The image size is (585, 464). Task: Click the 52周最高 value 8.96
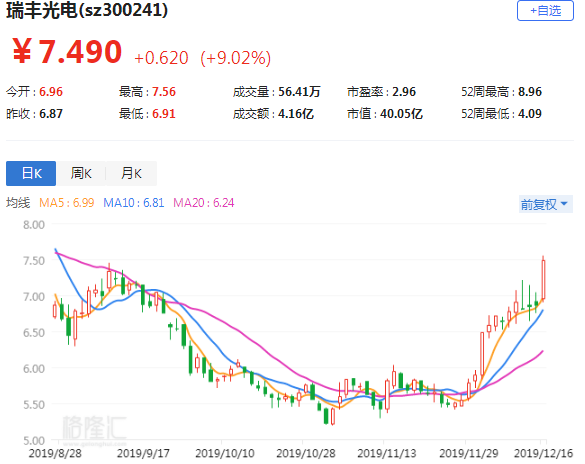pos(530,92)
